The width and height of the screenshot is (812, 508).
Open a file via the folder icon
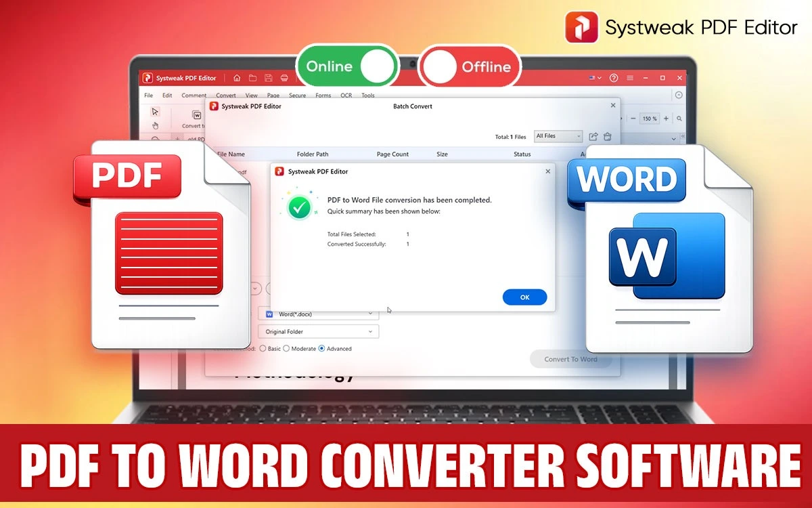pyautogui.click(x=252, y=78)
